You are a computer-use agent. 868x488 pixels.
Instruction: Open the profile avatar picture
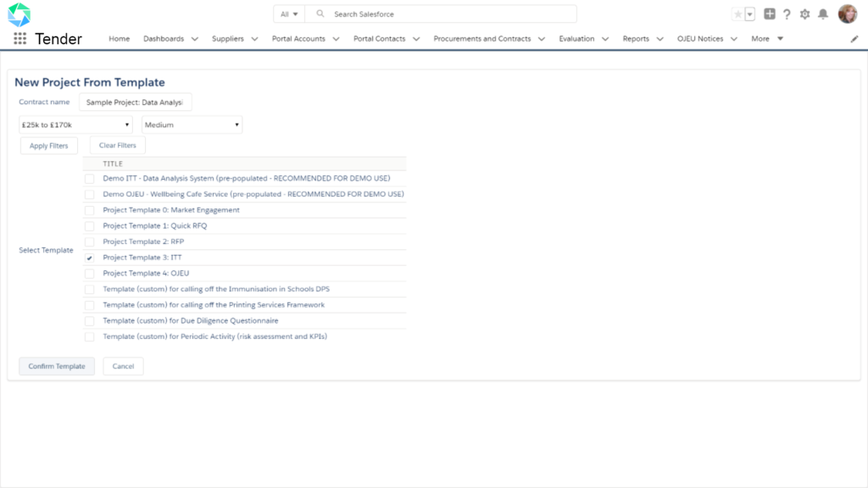pyautogui.click(x=848, y=14)
